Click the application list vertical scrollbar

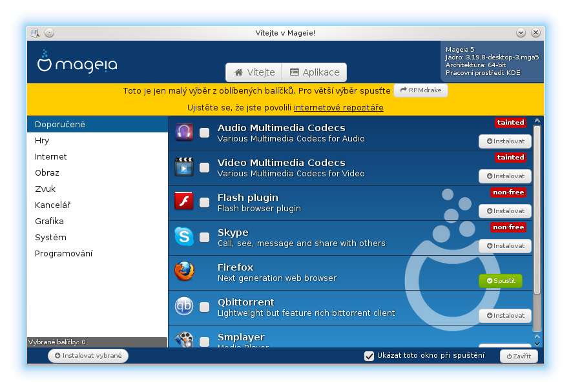[537, 210]
